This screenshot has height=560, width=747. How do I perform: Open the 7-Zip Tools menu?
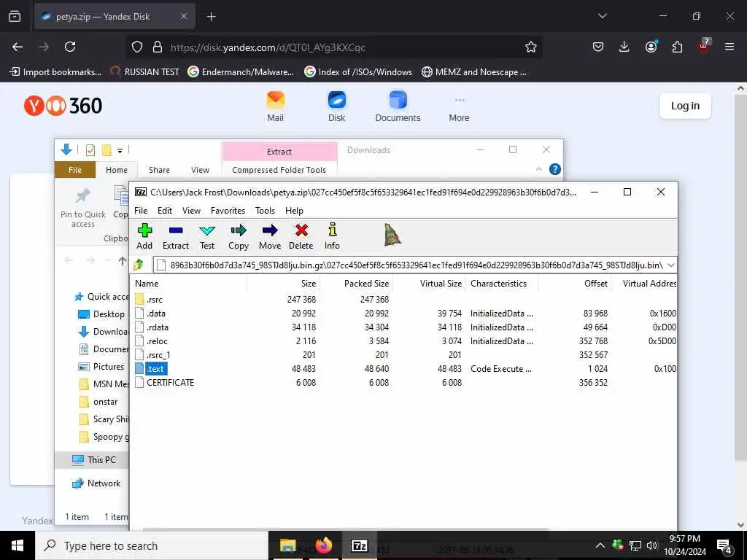tap(265, 211)
